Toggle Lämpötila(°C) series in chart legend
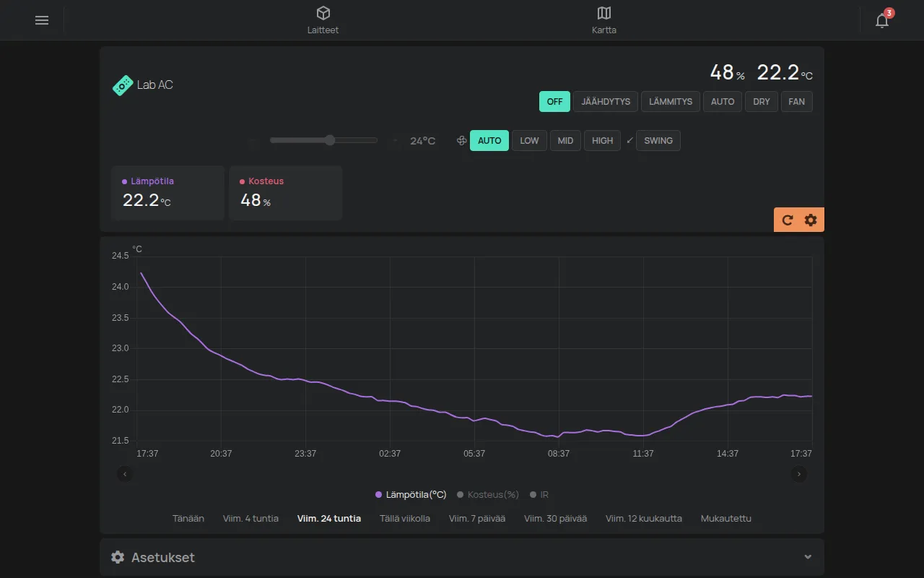The height and width of the screenshot is (578, 924). click(411, 495)
